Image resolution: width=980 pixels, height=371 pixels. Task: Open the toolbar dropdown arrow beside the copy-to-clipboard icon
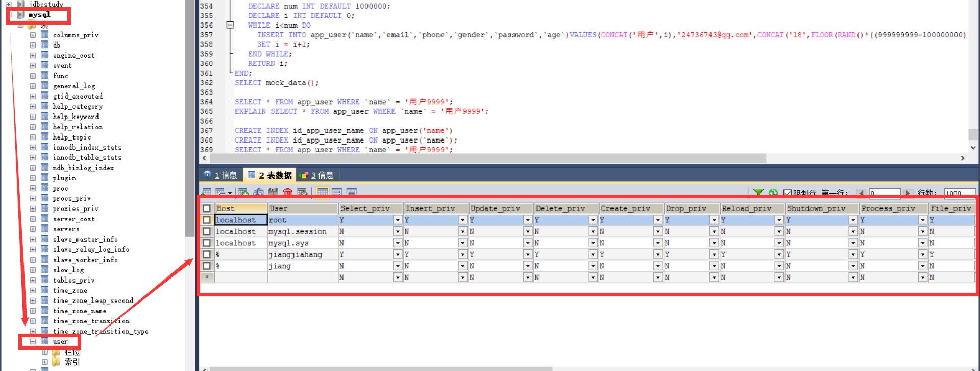point(230,193)
